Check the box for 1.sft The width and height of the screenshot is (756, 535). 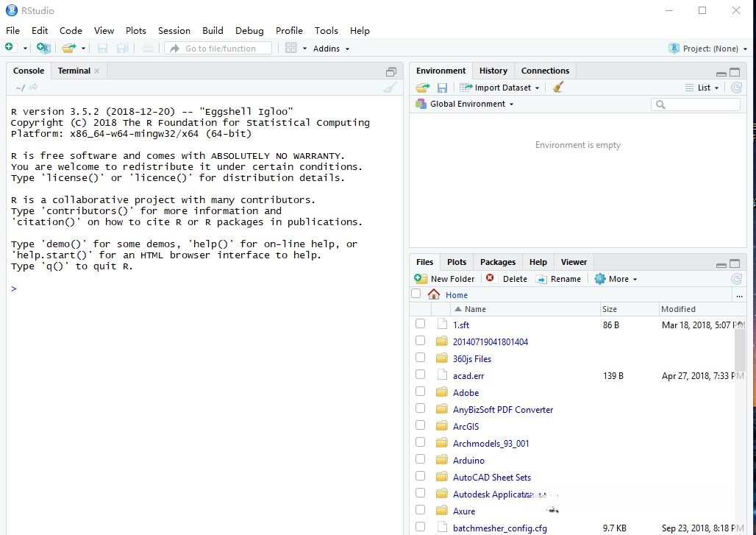tap(421, 324)
